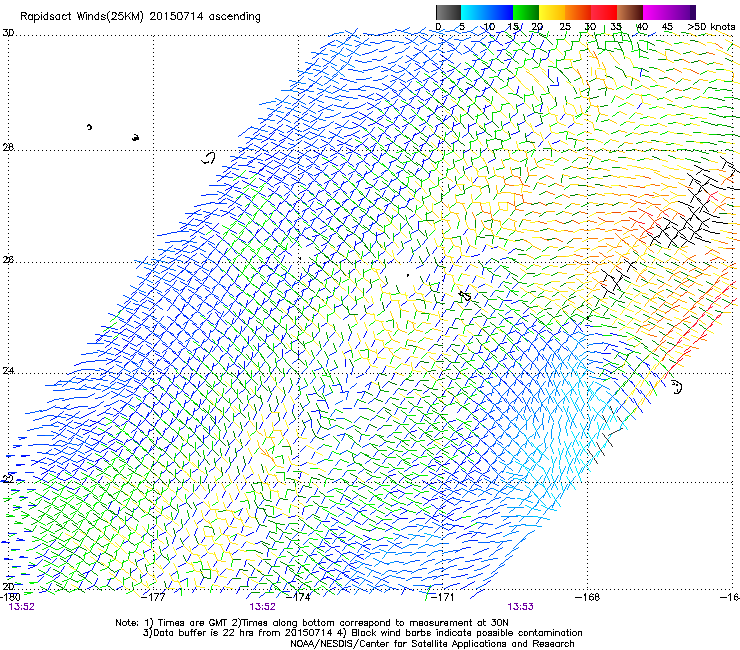Viewport: 740px width, 650px height.
Task: Click the longitude axis label '-171'
Action: [x=442, y=597]
